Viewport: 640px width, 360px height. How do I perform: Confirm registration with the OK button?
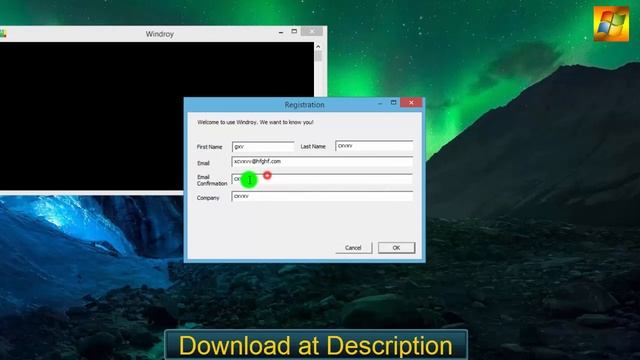[x=396, y=248]
